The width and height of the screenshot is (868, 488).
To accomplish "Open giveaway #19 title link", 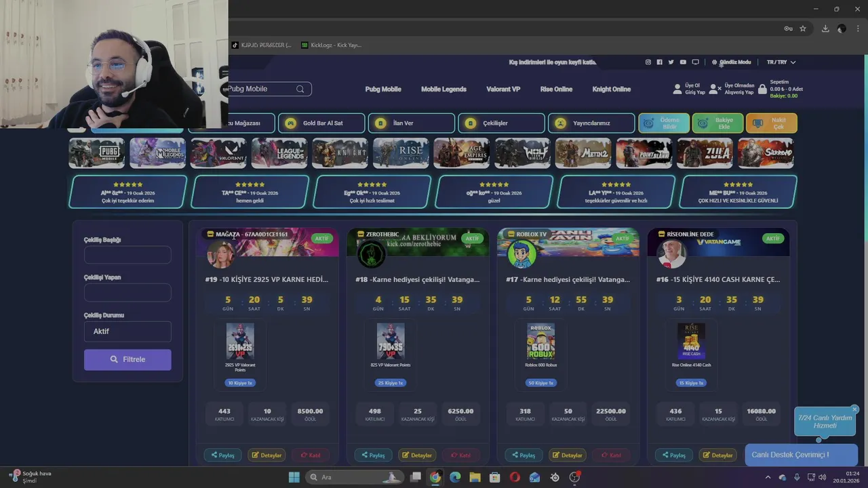I will [x=267, y=279].
